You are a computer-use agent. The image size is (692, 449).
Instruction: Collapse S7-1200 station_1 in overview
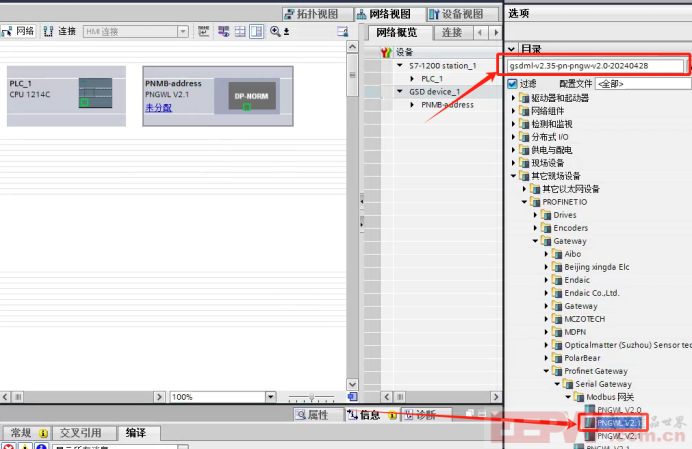400,65
